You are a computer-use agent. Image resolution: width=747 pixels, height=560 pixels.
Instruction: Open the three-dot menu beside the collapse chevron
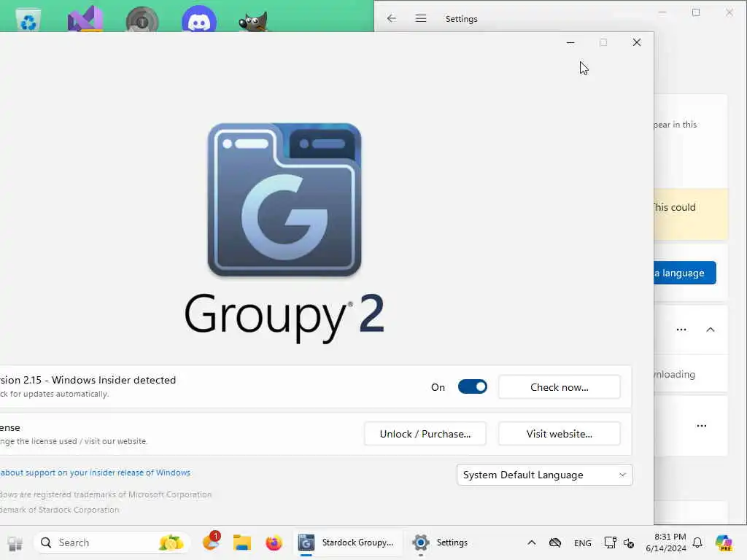coord(681,330)
